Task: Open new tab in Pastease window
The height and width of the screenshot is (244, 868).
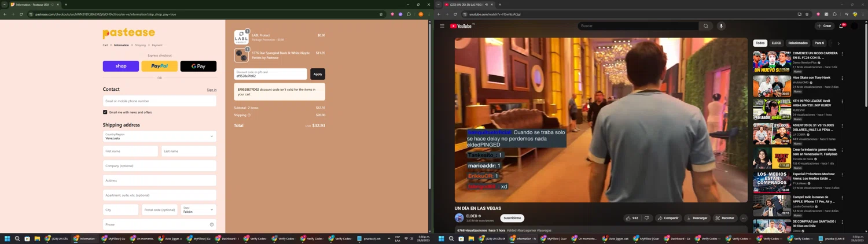Action: (x=66, y=5)
